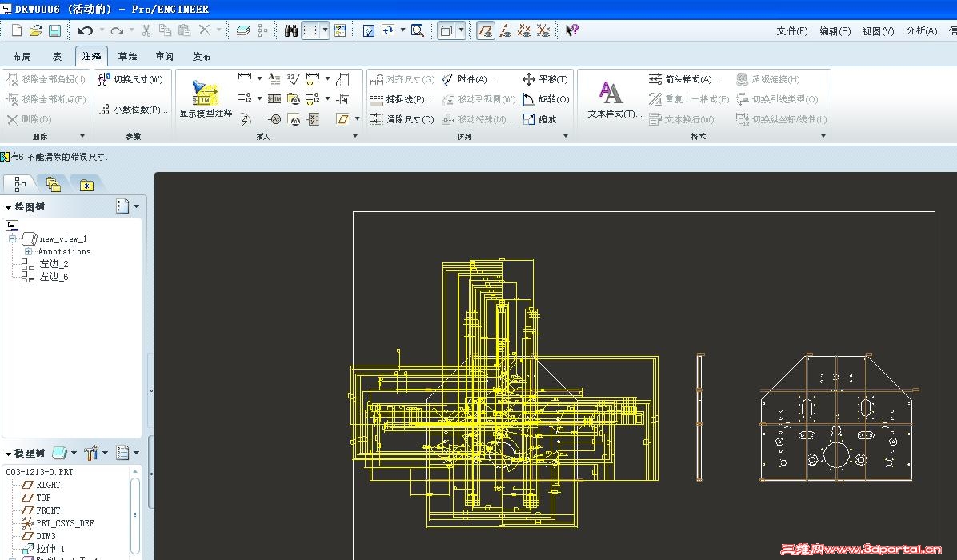
Task: Toggle the 3D box display style
Action: (446, 30)
